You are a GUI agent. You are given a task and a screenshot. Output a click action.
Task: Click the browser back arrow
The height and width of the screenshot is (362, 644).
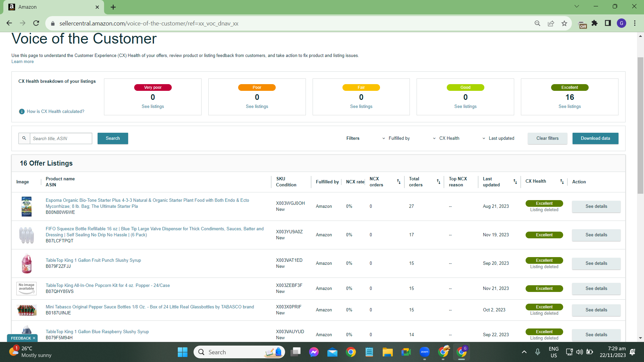[9, 23]
